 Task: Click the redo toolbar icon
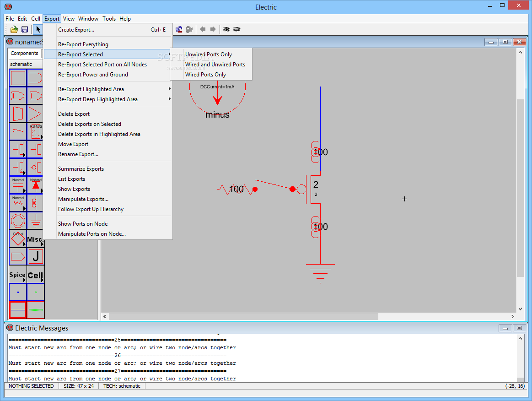pyautogui.click(x=189, y=30)
